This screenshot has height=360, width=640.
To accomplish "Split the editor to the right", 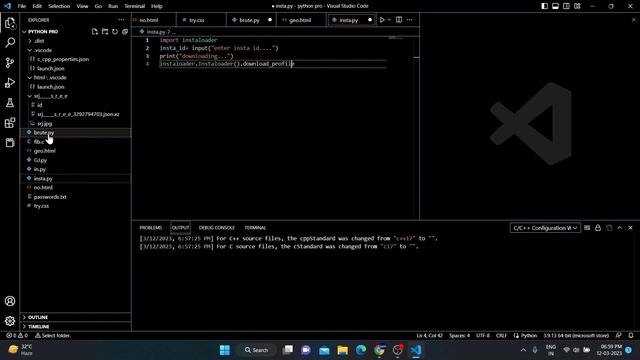I will click(x=399, y=20).
